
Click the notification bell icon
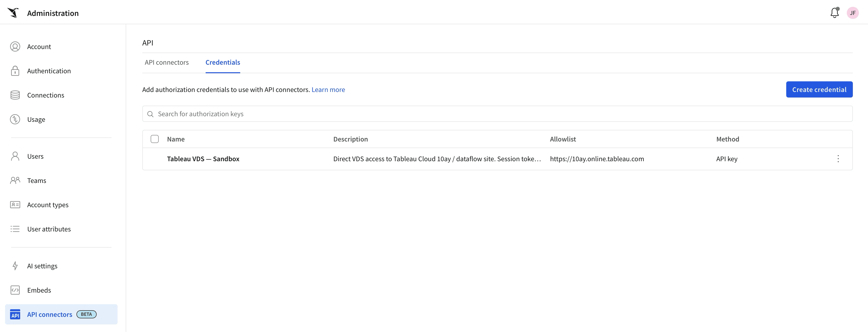click(834, 13)
